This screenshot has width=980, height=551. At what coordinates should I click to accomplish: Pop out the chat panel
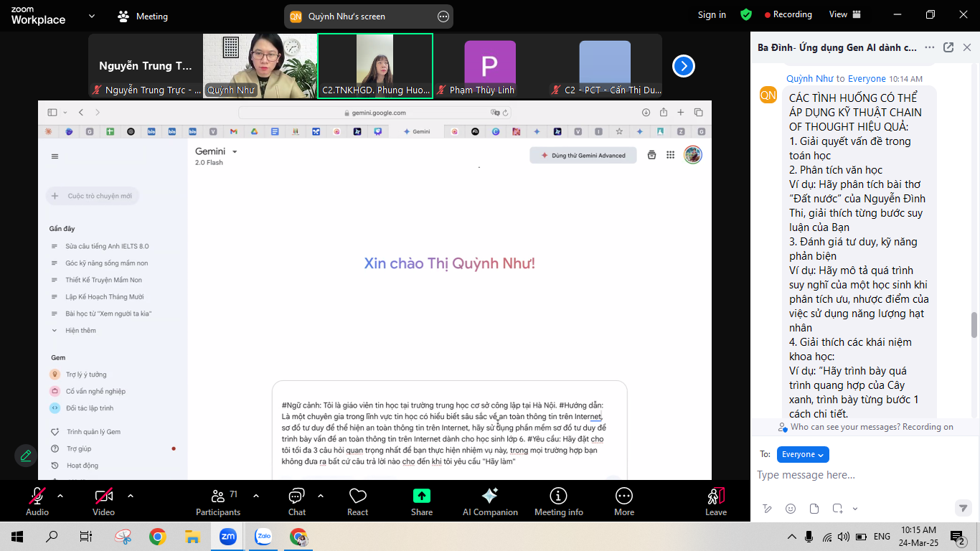[948, 47]
